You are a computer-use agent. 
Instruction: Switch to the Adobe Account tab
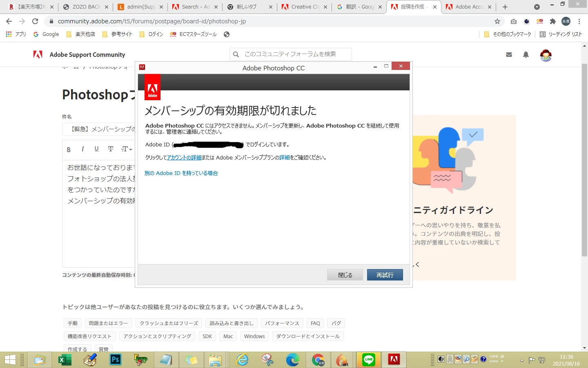point(468,7)
